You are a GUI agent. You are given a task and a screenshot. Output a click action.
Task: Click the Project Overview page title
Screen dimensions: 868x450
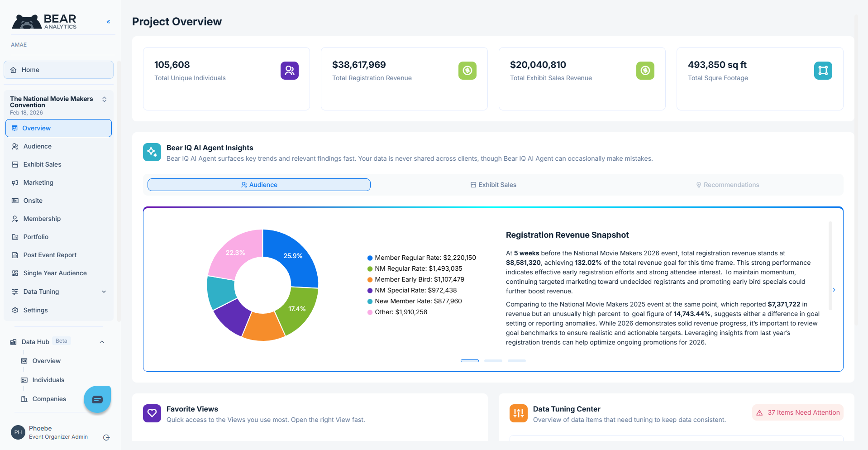(x=177, y=22)
